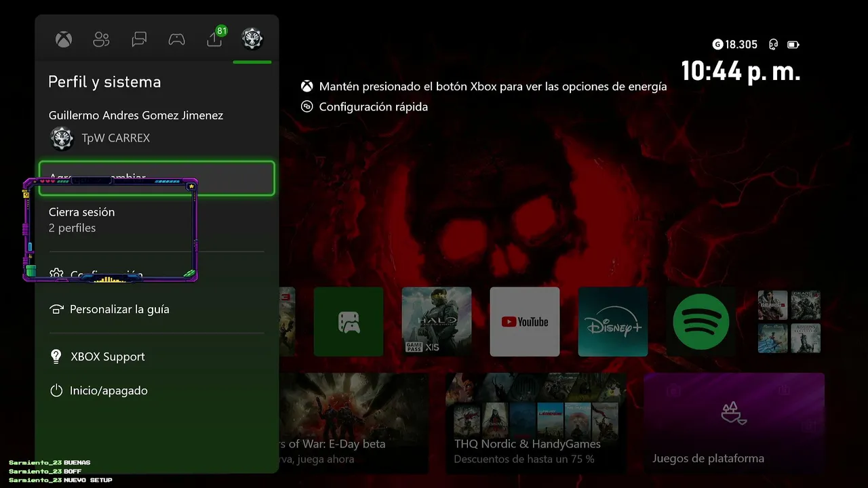The width and height of the screenshot is (868, 488).
Task: Click the headset status icon
Action: (x=773, y=45)
